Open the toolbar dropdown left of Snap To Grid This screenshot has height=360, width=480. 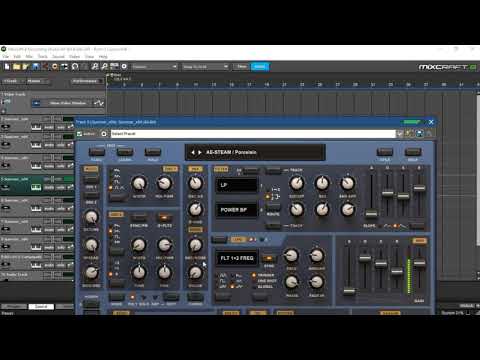click(155, 67)
